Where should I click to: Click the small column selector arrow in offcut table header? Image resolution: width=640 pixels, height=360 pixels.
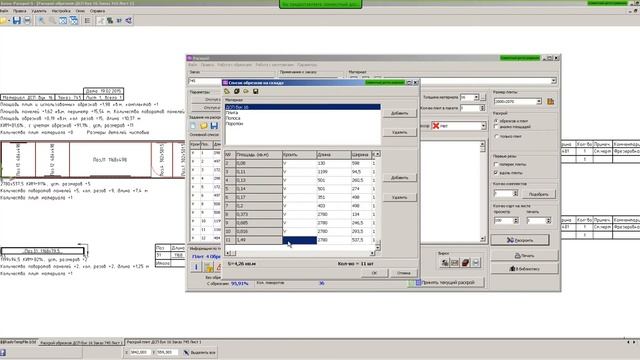pyautogui.click(x=378, y=154)
